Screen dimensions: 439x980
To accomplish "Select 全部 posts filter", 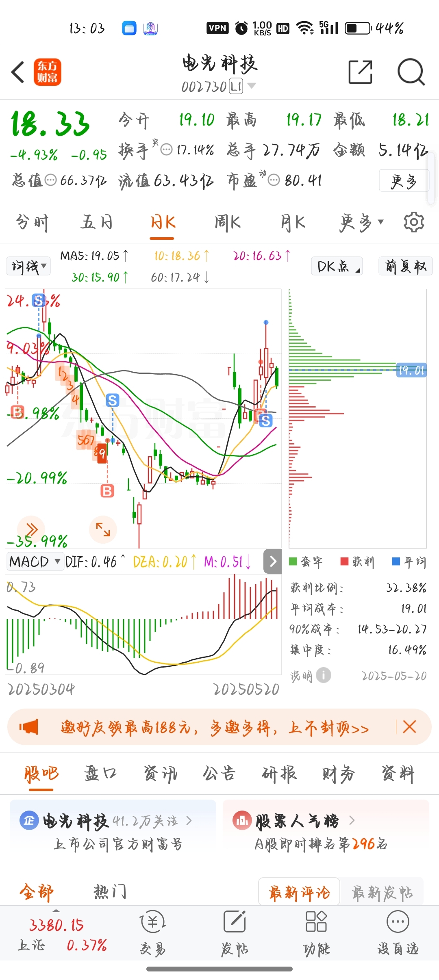I will 36,892.
